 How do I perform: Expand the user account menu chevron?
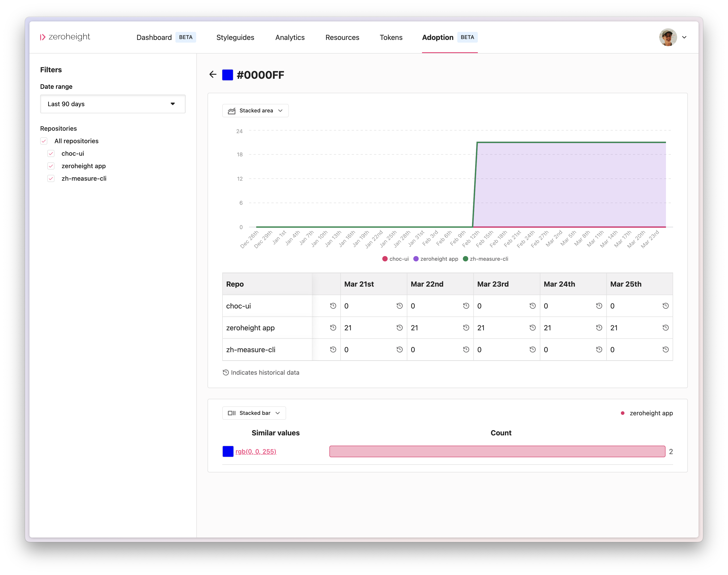tap(684, 37)
